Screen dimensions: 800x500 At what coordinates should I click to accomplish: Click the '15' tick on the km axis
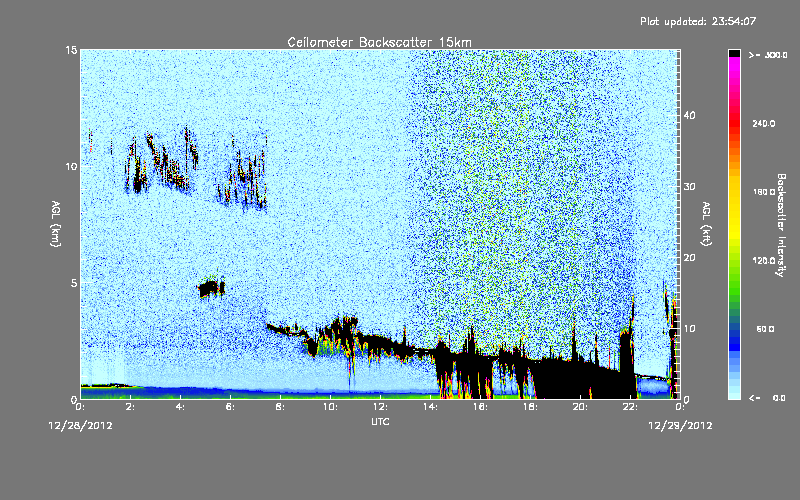pyautogui.click(x=71, y=50)
